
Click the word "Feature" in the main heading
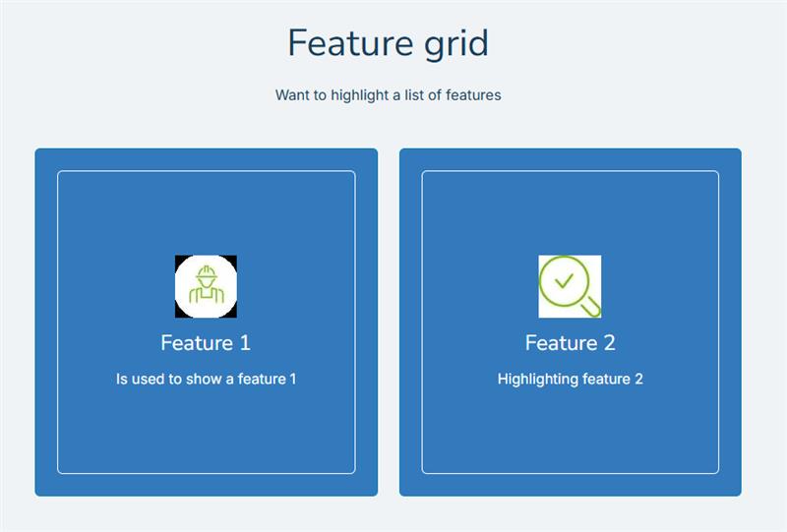[352, 43]
